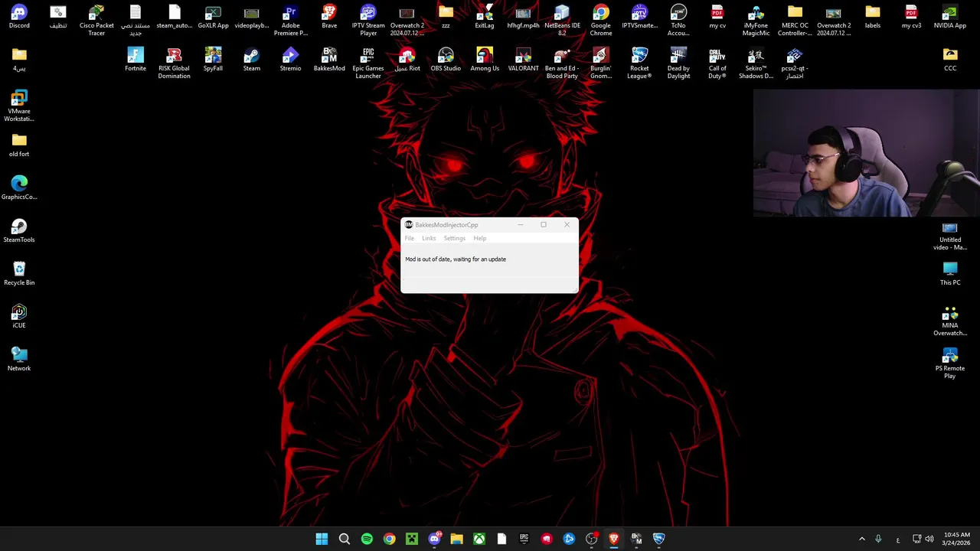Select the This PC desktop icon
The image size is (980, 551).
click(950, 274)
